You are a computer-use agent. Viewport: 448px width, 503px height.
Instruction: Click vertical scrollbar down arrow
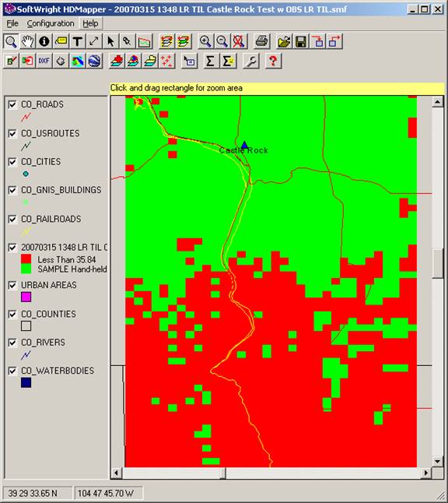click(x=437, y=462)
